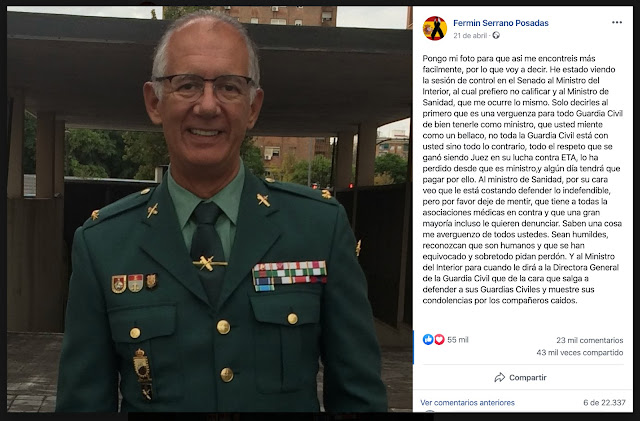The width and height of the screenshot is (640, 421).
Task: Click the man's glasses in the photo
Action: point(205,87)
